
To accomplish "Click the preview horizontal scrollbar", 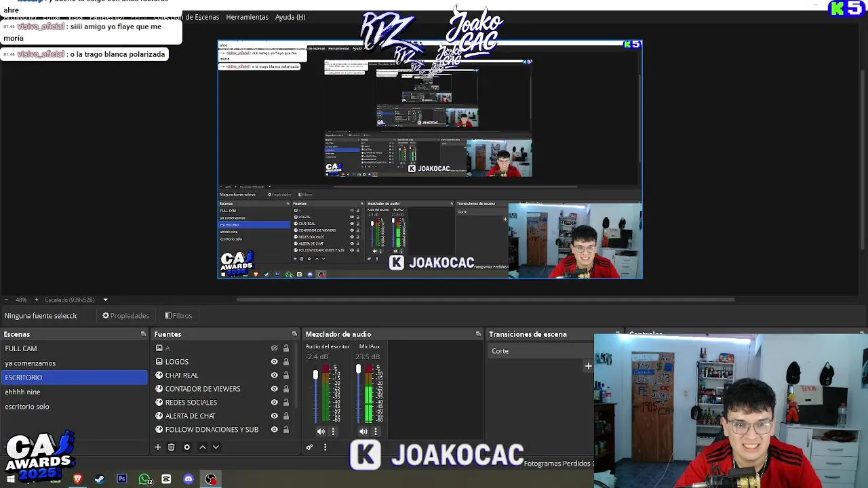I will pos(485,300).
